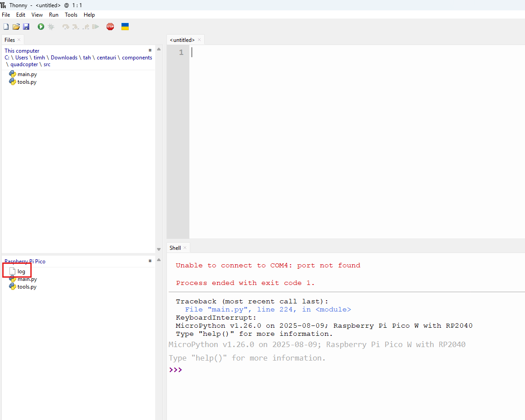The image size is (525, 420).
Task: Close the Files panel tab
Action: click(19, 40)
